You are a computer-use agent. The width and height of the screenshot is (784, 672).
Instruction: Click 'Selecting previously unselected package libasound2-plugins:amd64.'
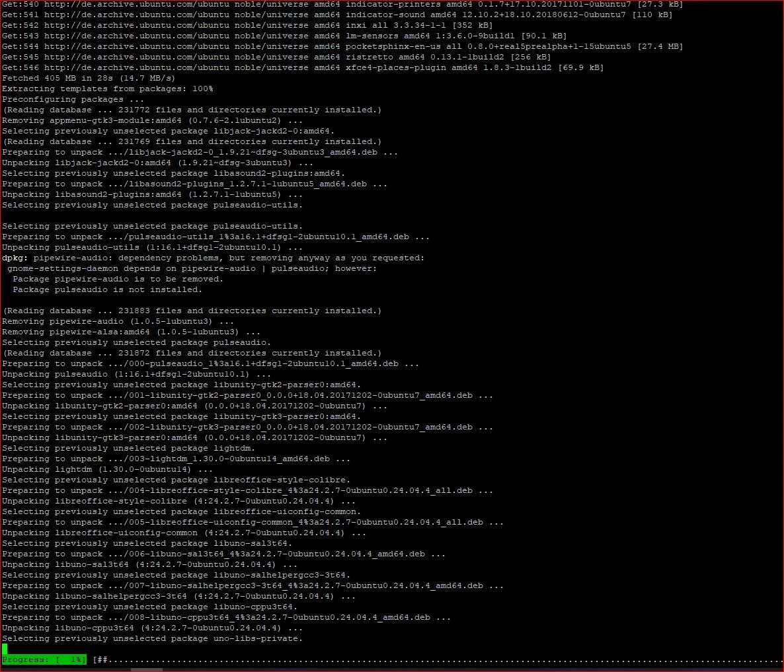(x=173, y=173)
